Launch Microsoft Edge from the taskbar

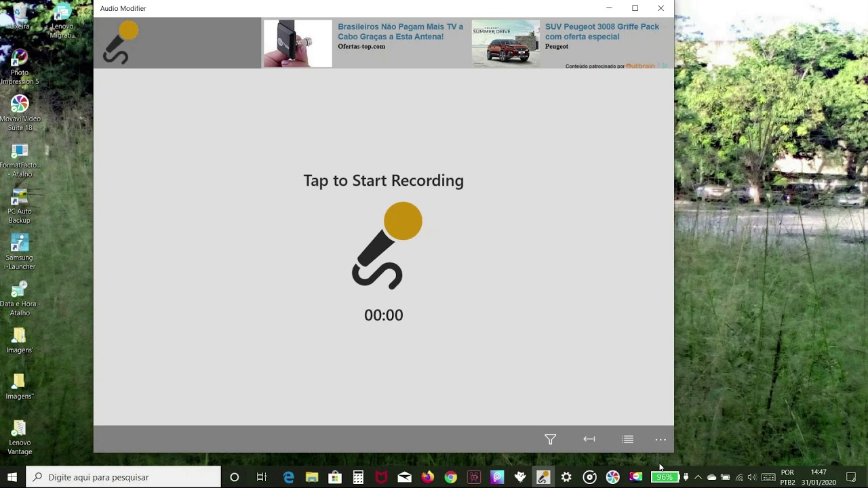click(289, 477)
